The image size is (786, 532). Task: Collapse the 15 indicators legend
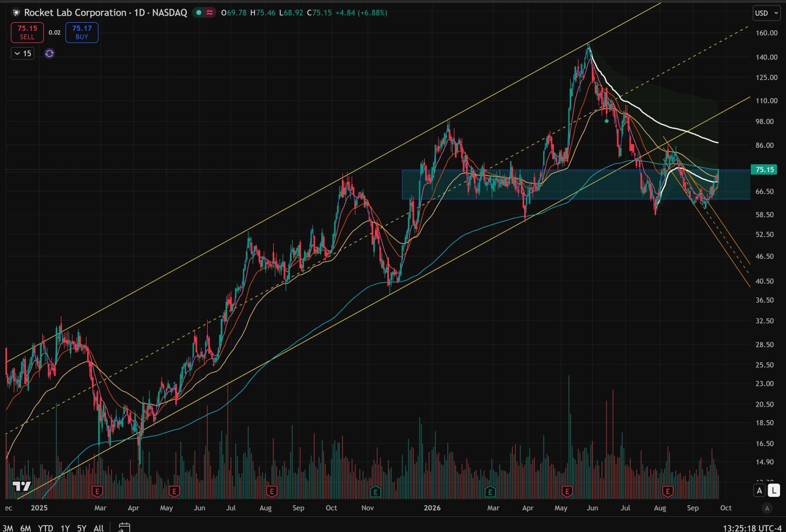click(x=22, y=54)
